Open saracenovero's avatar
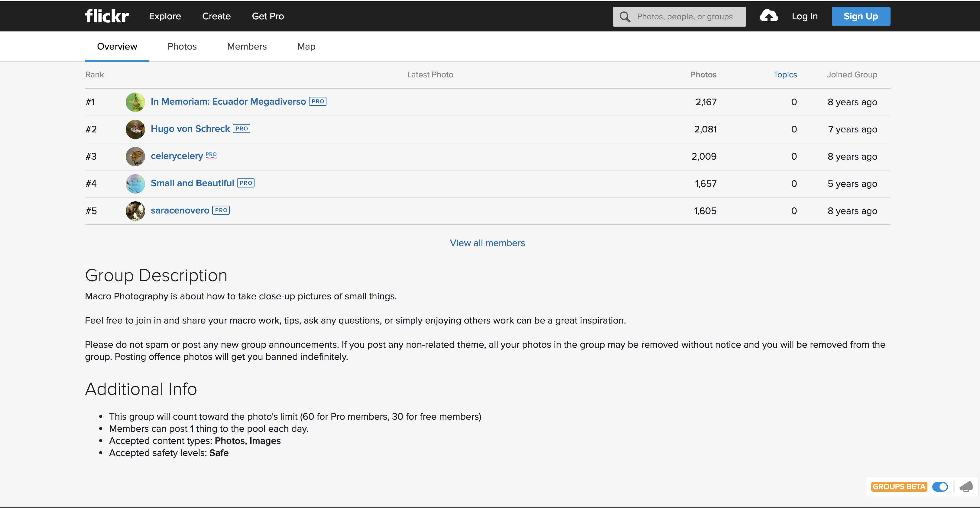Screen dimensions: 980x508 tap(135, 211)
